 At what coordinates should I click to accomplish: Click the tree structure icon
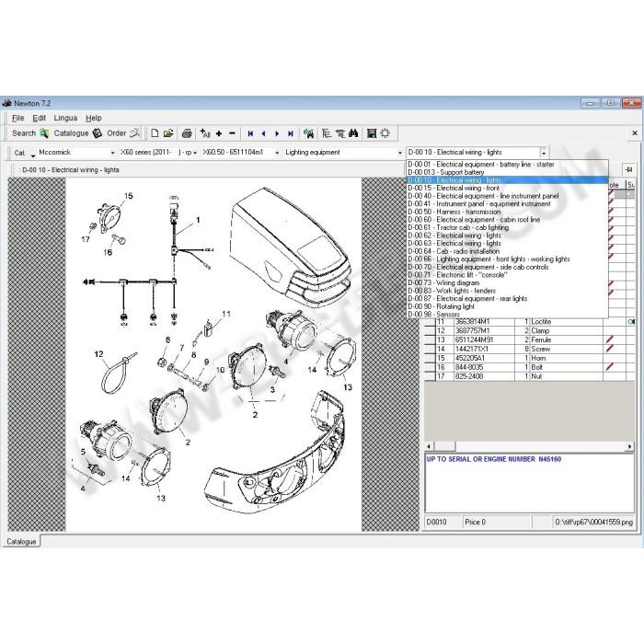[x=327, y=133]
